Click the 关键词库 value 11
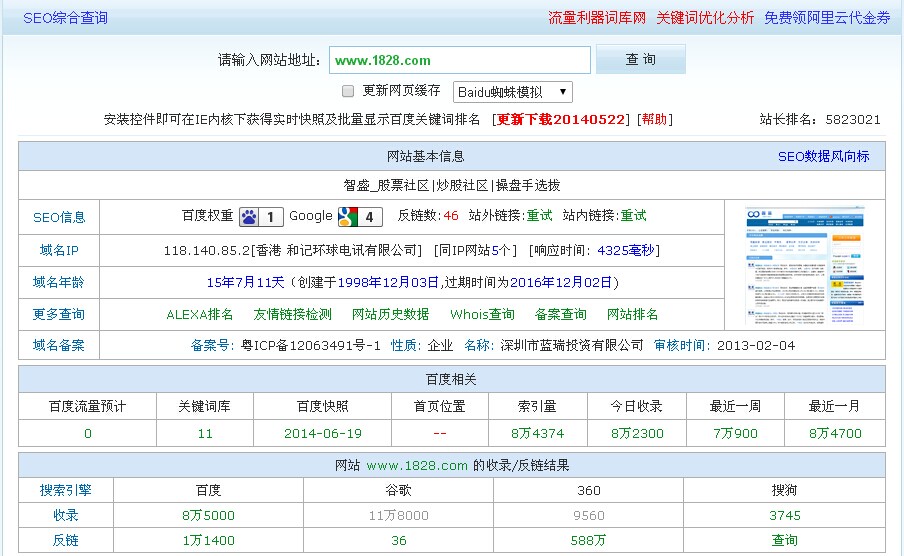Image resolution: width=904 pixels, height=556 pixels. pos(205,434)
